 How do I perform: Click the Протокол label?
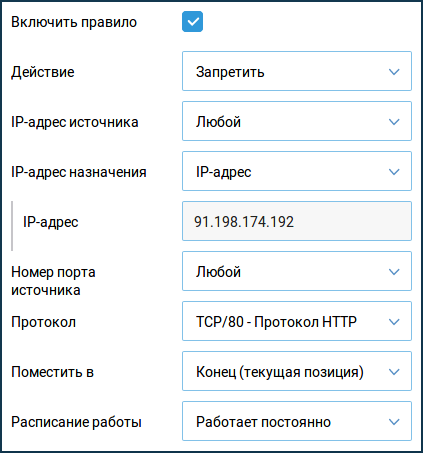click(x=43, y=322)
